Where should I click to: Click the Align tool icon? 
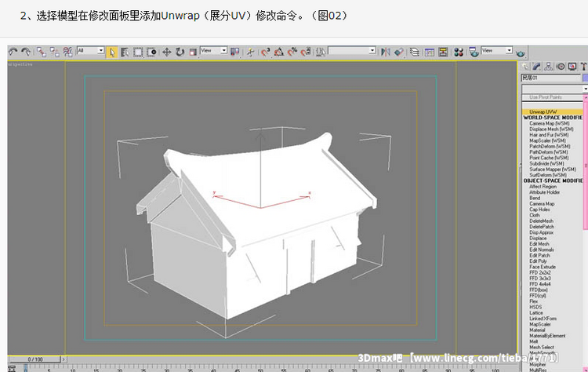pyautogui.click(x=399, y=52)
